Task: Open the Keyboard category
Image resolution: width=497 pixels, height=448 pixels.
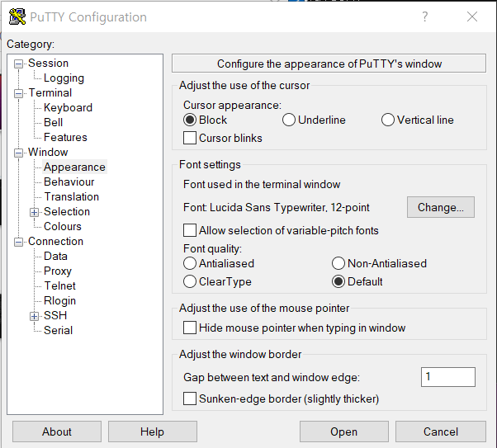Action: [x=68, y=108]
